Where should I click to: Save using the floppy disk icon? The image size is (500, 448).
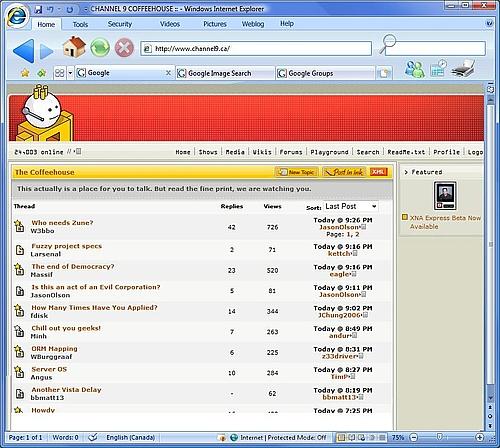tap(38, 9)
